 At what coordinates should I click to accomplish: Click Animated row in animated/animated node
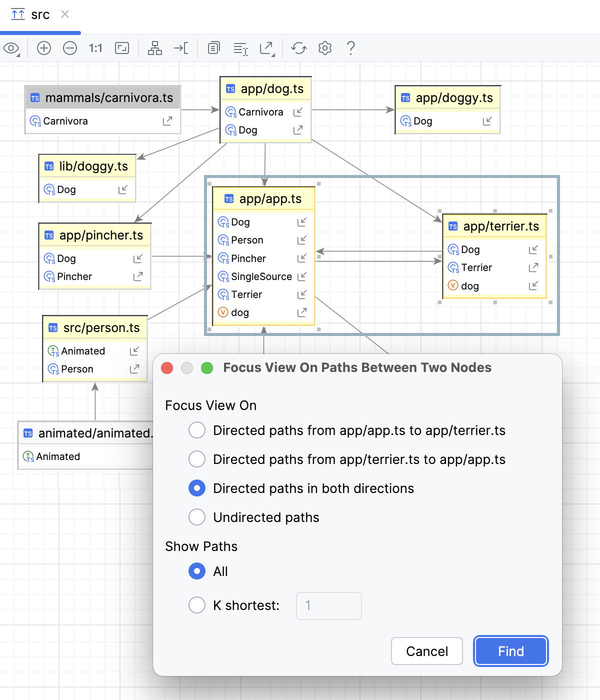click(86, 456)
